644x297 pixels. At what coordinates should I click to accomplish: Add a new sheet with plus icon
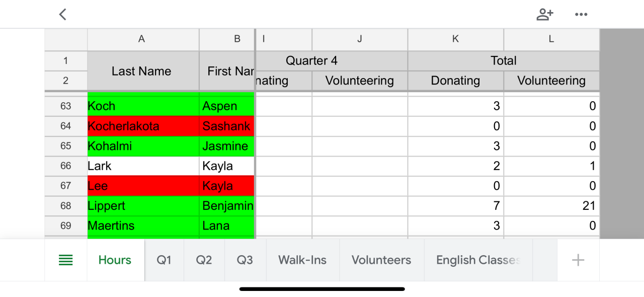point(578,260)
